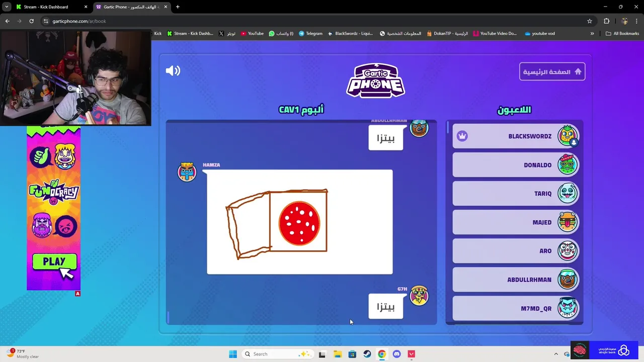
Task: Select the Gartic Phone browser tab
Action: (x=132, y=7)
